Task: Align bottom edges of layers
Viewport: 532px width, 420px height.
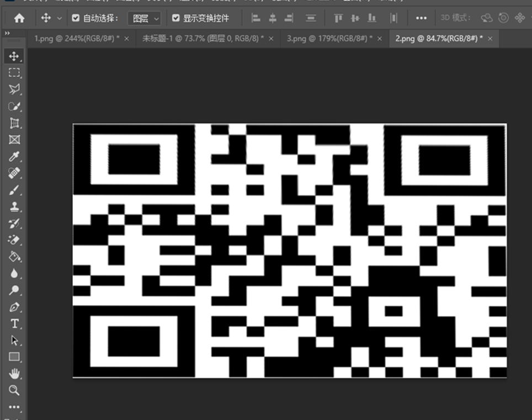Action: click(372, 18)
